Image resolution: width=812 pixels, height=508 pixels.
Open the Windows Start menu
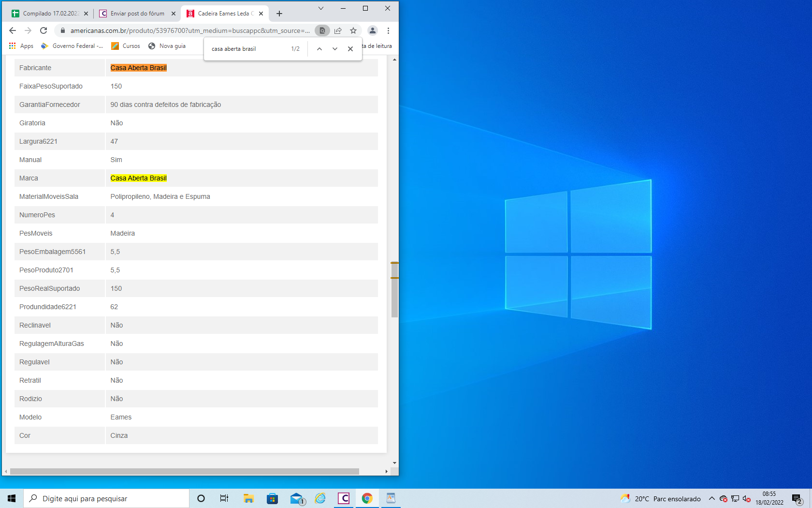[12, 498]
